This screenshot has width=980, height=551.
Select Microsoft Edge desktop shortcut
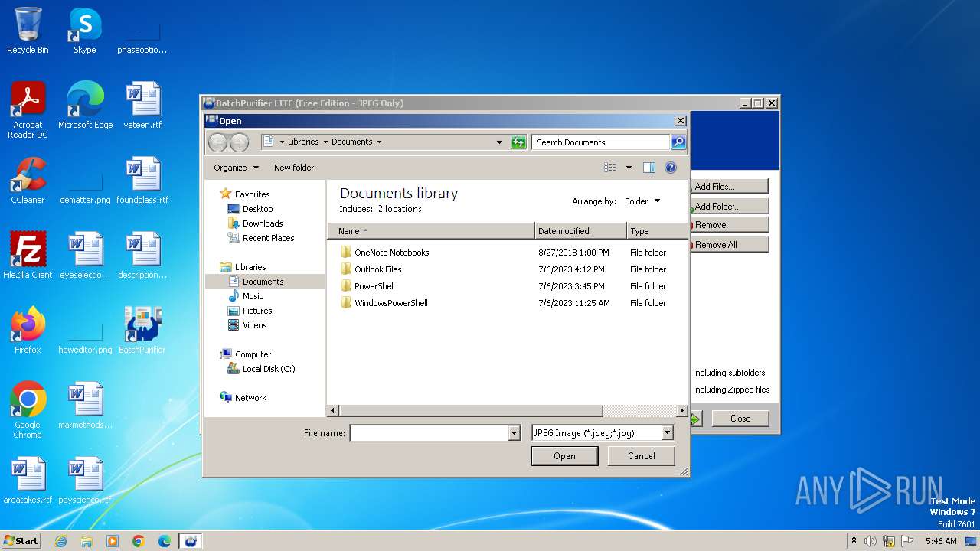(85, 105)
